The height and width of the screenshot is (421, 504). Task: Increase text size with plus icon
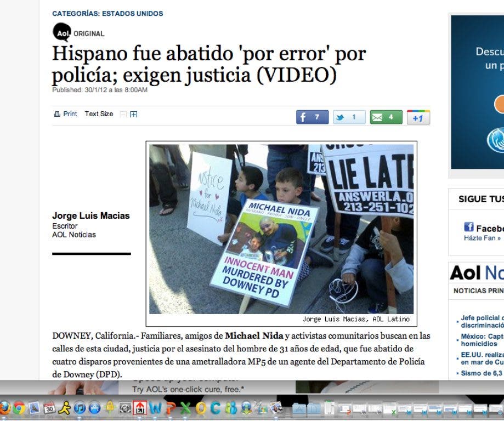tap(133, 115)
